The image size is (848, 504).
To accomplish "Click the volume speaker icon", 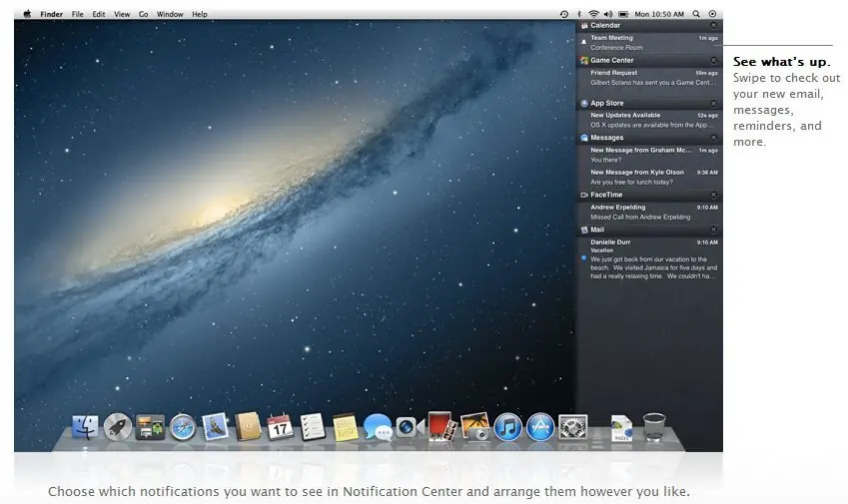I will click(x=608, y=14).
